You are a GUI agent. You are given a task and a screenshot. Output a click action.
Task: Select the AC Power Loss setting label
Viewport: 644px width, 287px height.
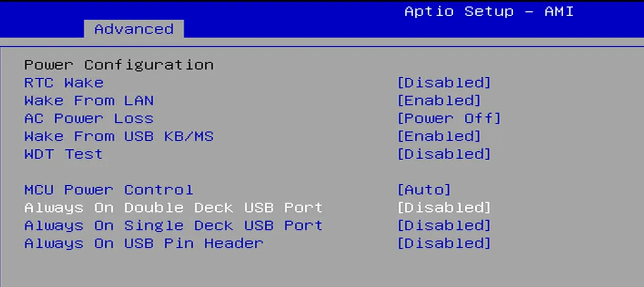coord(89,118)
